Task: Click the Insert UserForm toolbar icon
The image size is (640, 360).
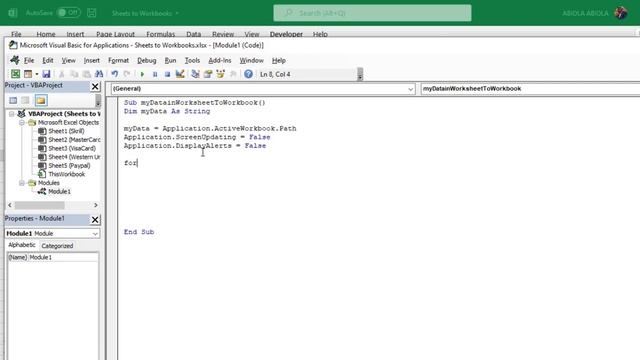Action: click(28, 74)
